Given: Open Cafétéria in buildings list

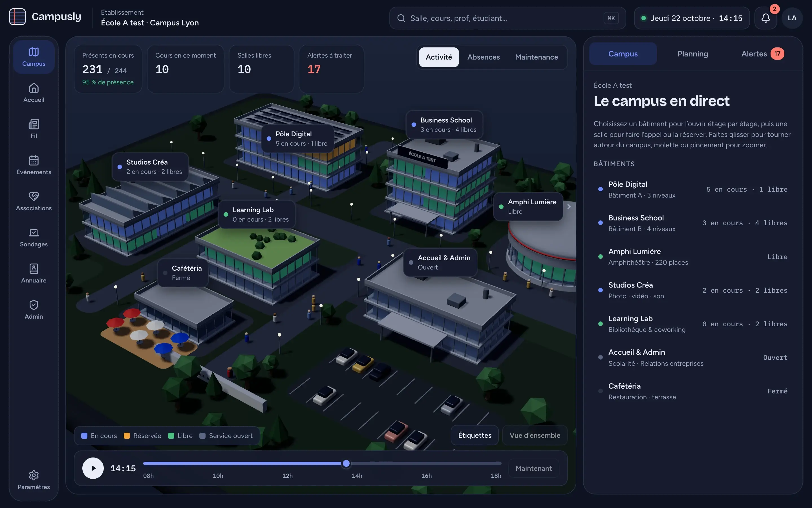Looking at the screenshot, I should [692, 391].
